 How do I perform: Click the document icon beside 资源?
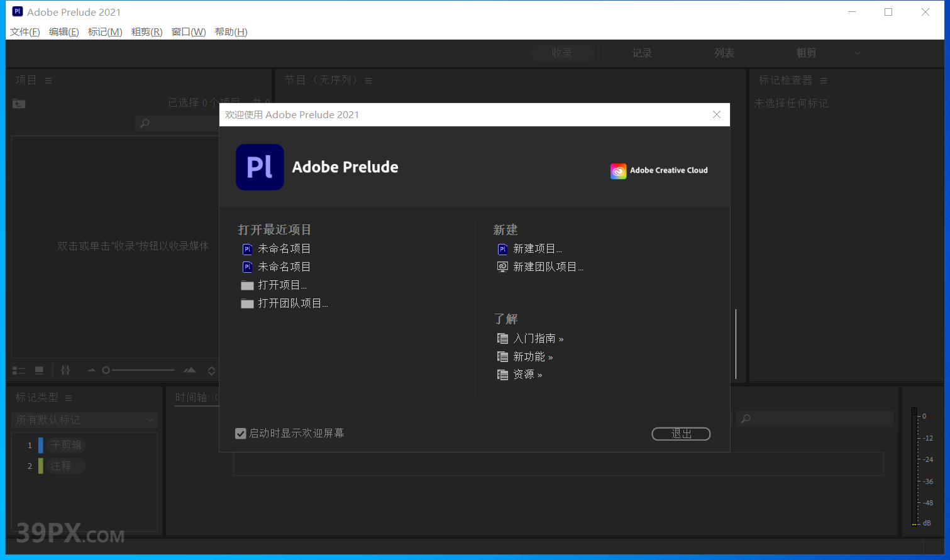[x=502, y=375]
